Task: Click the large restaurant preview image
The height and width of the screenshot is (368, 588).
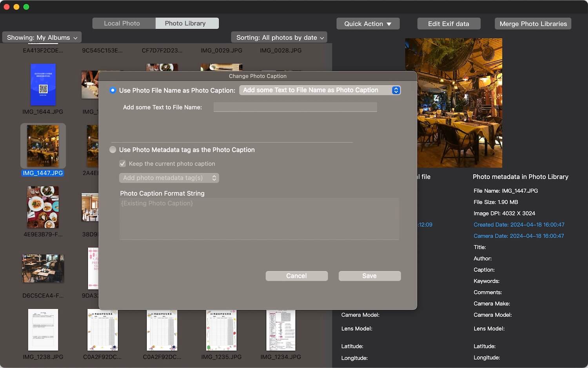Action: click(454, 103)
